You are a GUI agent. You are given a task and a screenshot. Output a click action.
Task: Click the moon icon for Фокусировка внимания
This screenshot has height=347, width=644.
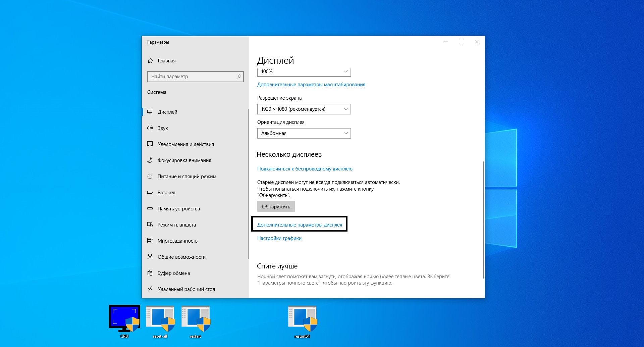pyautogui.click(x=150, y=160)
